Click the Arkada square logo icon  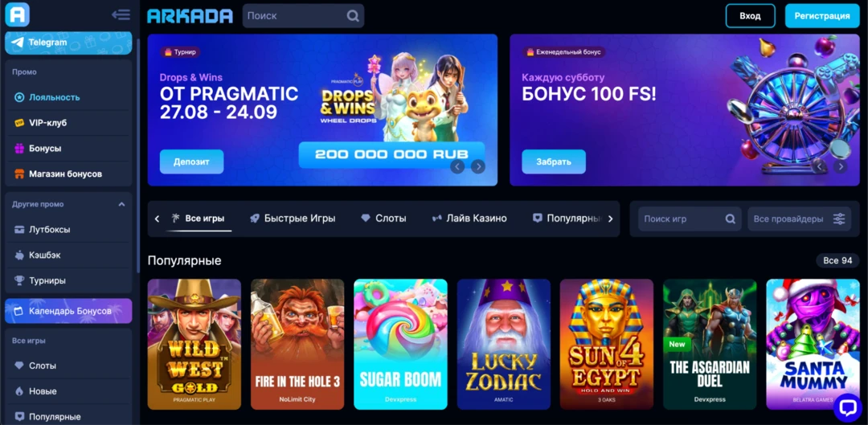(x=17, y=14)
